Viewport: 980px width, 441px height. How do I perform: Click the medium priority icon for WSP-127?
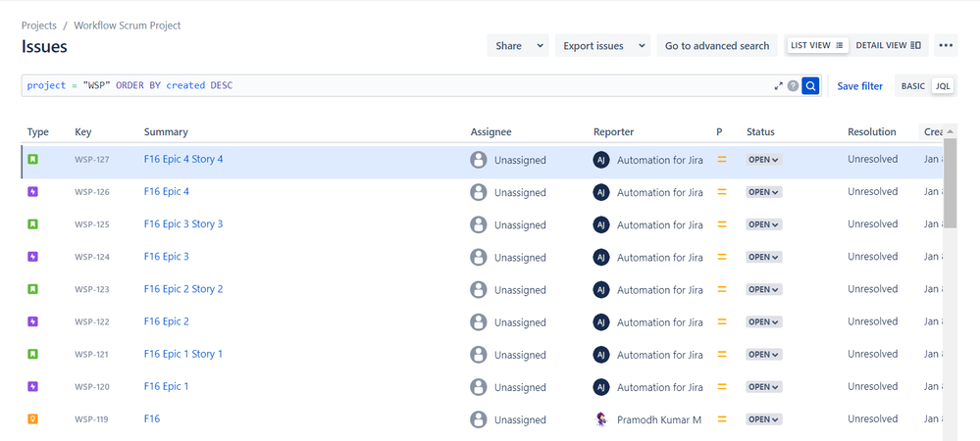coord(722,160)
